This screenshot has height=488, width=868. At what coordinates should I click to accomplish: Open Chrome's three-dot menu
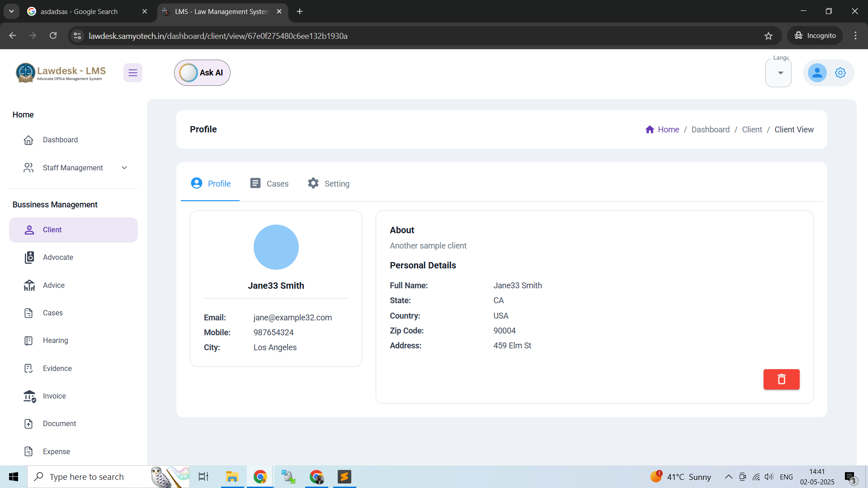pos(855,36)
